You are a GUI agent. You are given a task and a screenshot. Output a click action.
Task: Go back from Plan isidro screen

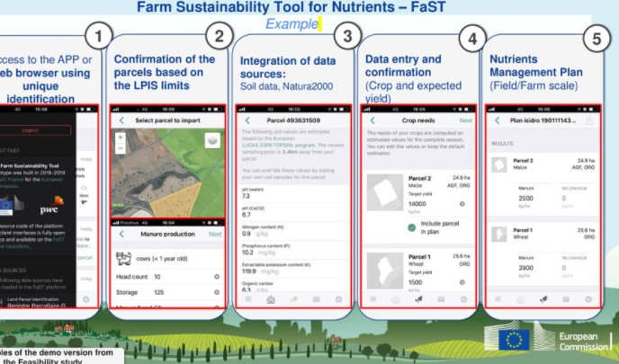point(498,120)
